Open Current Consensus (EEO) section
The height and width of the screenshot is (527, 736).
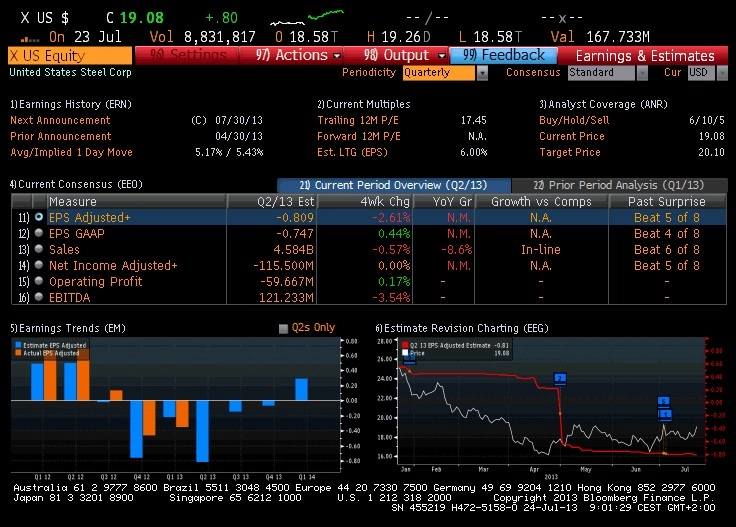76,184
